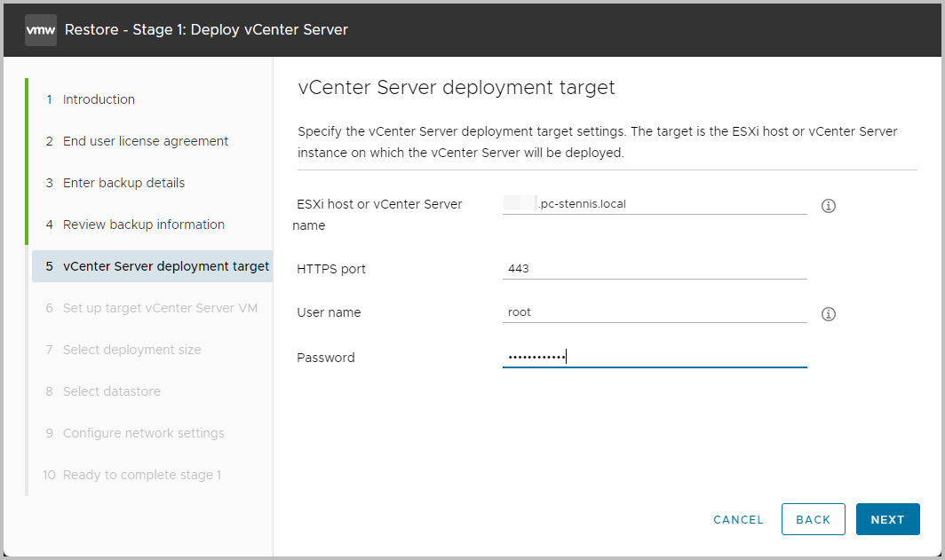Click the CANCEL link

tap(738, 519)
